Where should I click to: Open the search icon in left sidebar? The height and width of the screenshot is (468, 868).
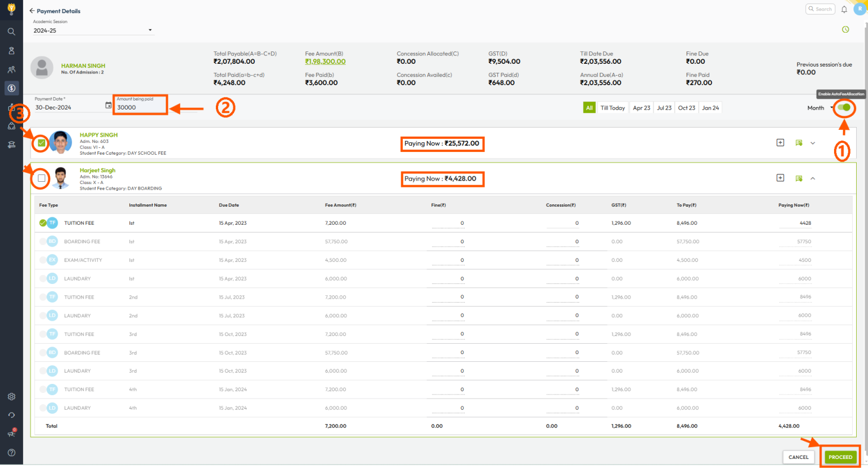[x=11, y=32]
